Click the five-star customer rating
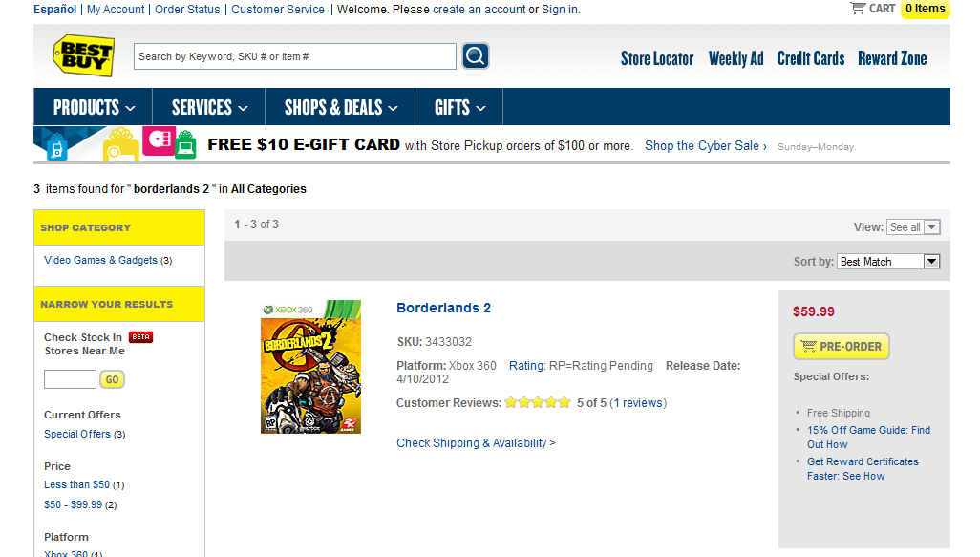Viewport: 980px width, 557px height. (538, 402)
